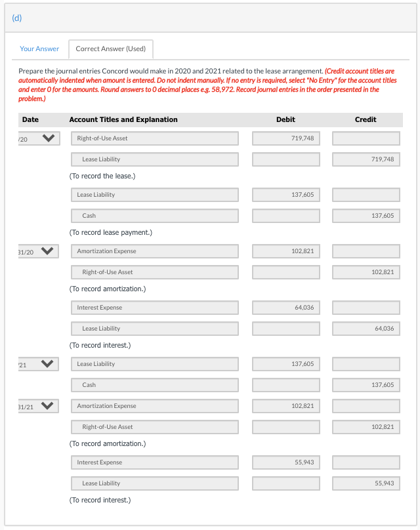Click the 55,943 credit field for Lease Liability
The height and width of the screenshot is (530, 420).
[365, 483]
